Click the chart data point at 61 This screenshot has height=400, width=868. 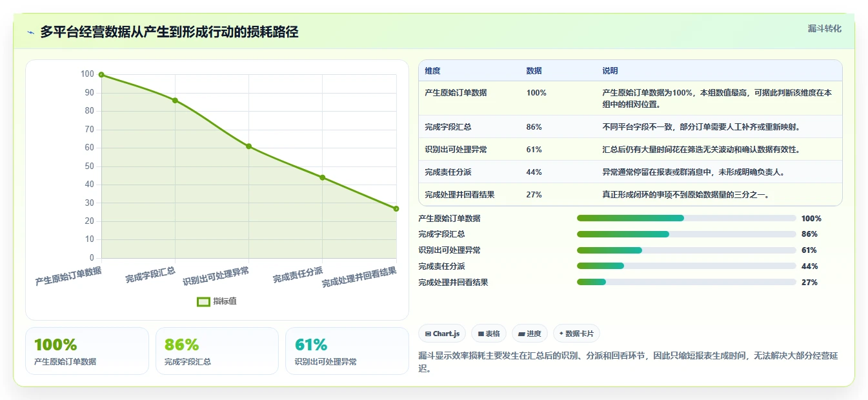[248, 146]
